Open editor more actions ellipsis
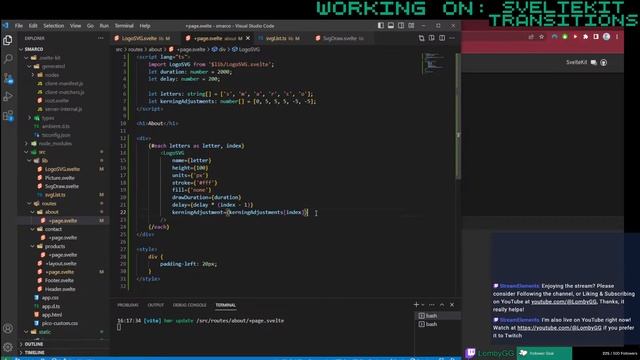This screenshot has height=360, width=640. [452, 38]
